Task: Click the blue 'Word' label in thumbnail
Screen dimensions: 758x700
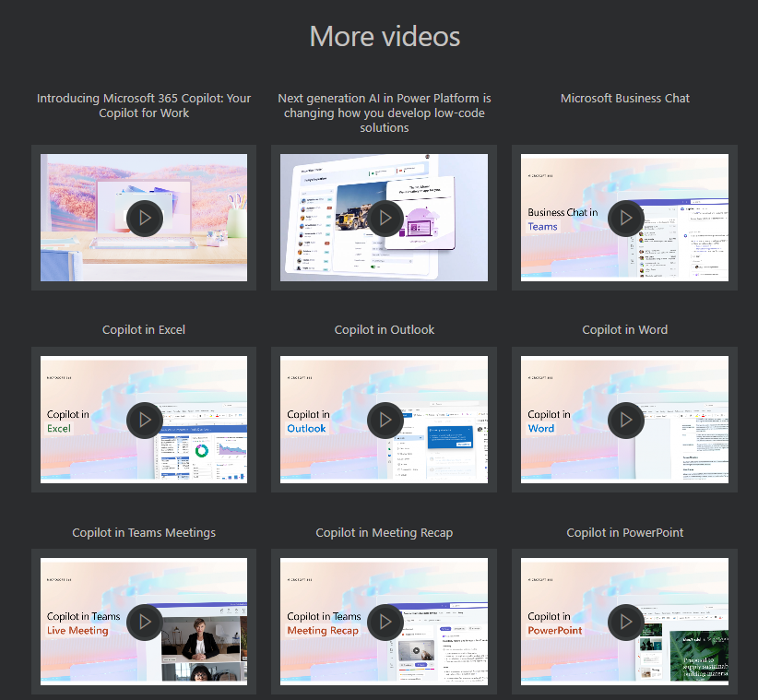Action: coord(541,428)
